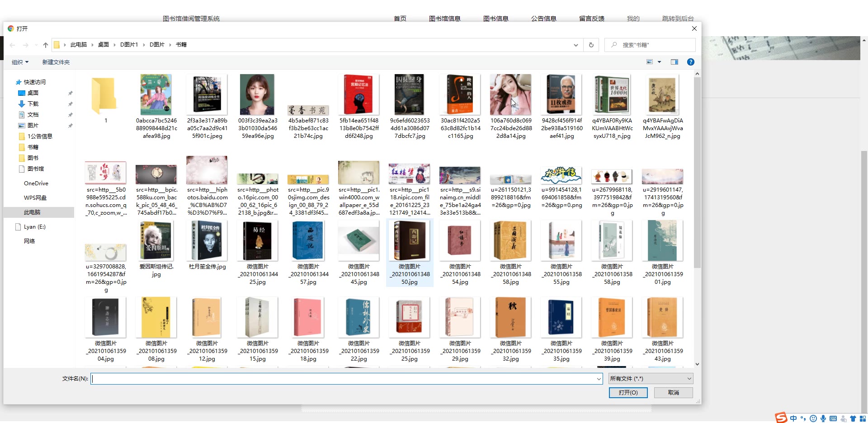Toggle the preview pane icon
This screenshot has height=423, width=868.
click(674, 62)
